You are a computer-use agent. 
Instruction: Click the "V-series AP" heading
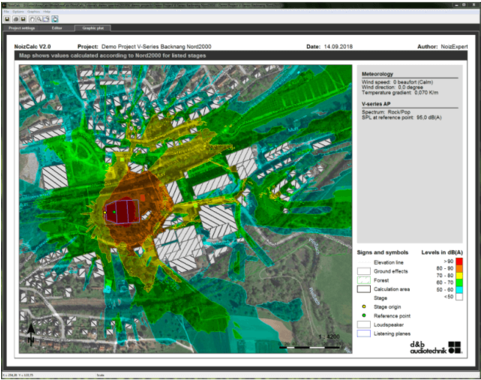coord(376,104)
